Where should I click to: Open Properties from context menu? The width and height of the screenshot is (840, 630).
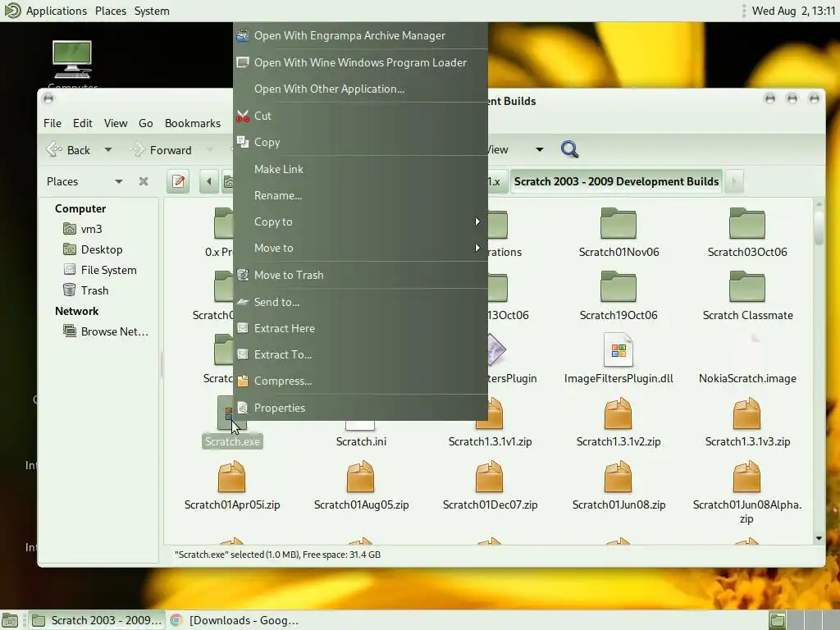coord(360,408)
